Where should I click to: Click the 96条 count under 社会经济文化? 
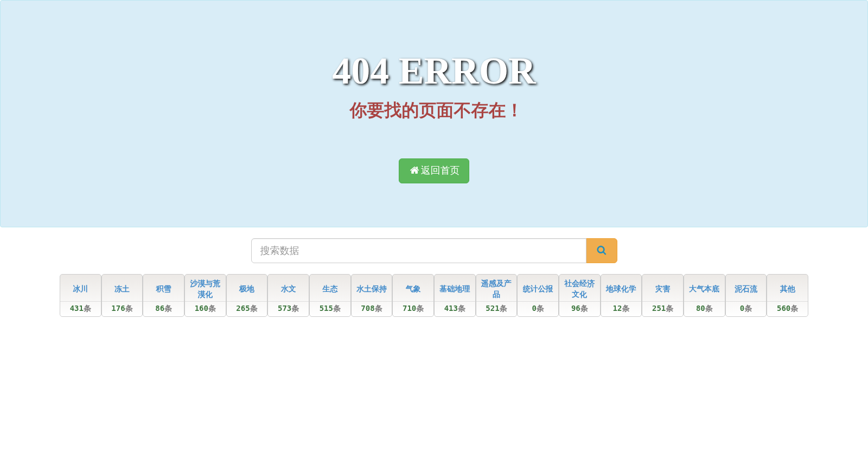point(579,308)
